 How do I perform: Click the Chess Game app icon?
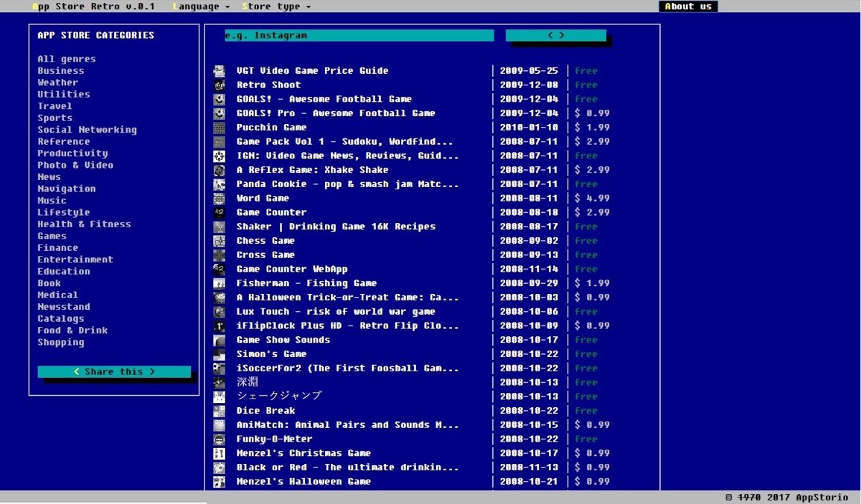[x=220, y=241]
